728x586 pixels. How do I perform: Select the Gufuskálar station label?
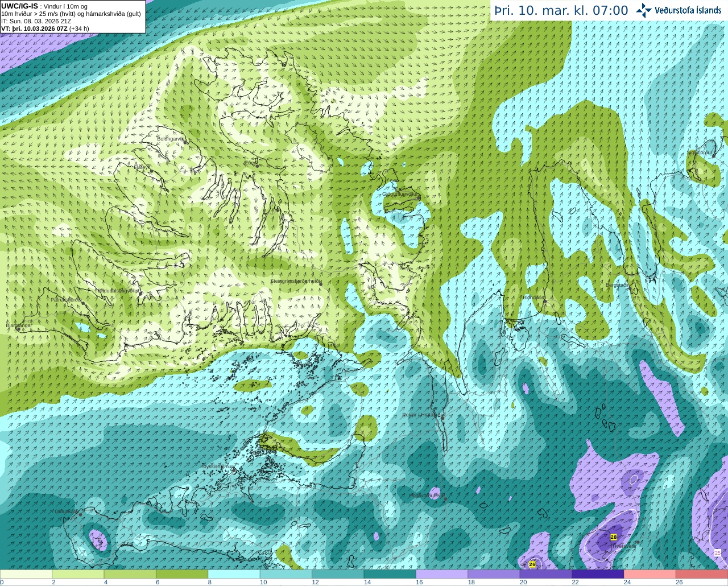coord(66,511)
